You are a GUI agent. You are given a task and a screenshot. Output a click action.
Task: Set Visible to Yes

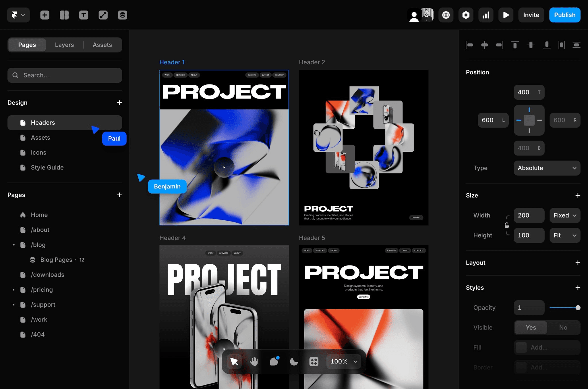531,328
